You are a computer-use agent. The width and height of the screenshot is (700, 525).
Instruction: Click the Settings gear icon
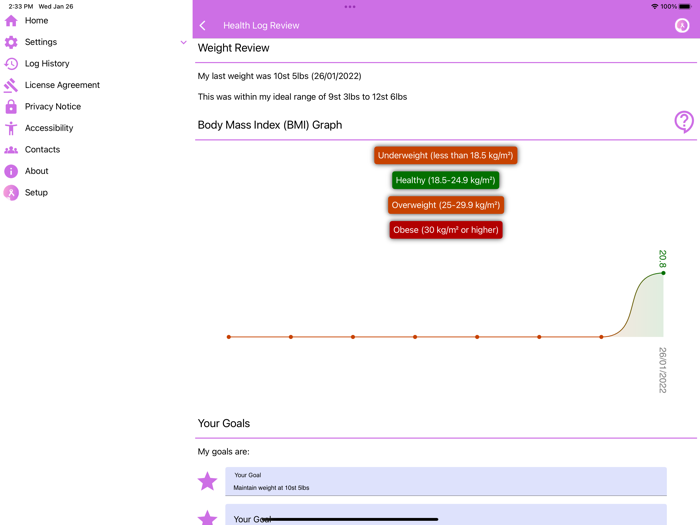coord(11,42)
